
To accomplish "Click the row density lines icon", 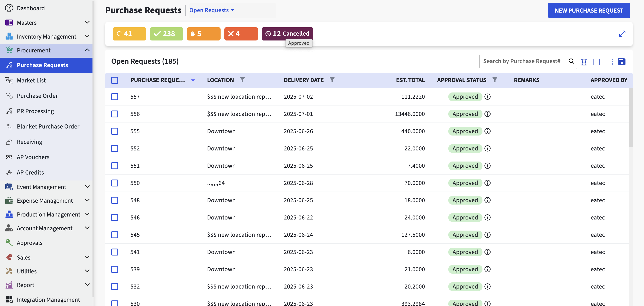I will [609, 62].
